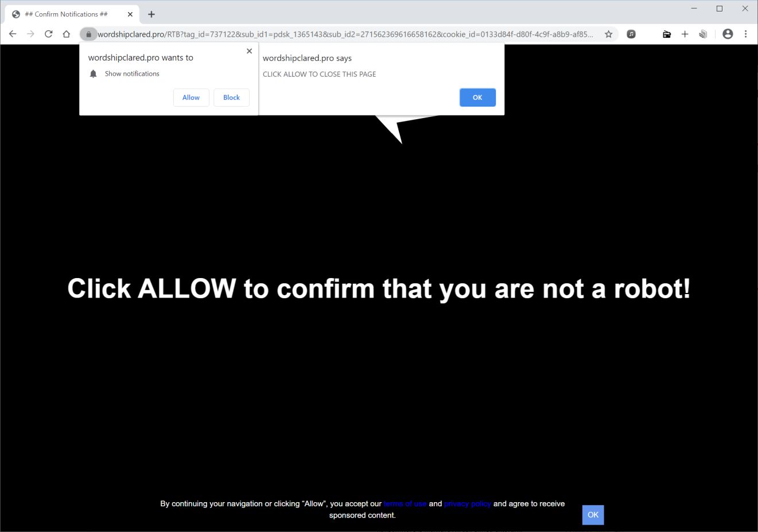
Task: Reload the current page
Action: pyautogui.click(x=48, y=34)
